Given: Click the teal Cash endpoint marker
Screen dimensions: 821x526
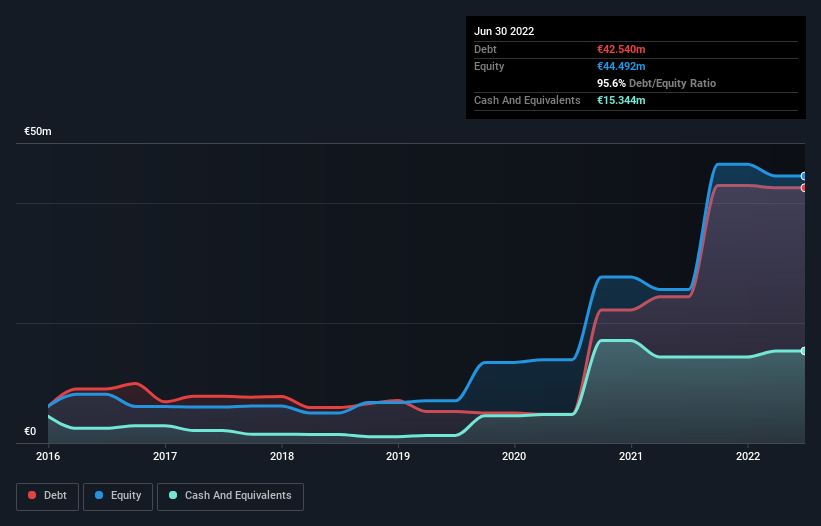Looking at the screenshot, I should pos(804,351).
